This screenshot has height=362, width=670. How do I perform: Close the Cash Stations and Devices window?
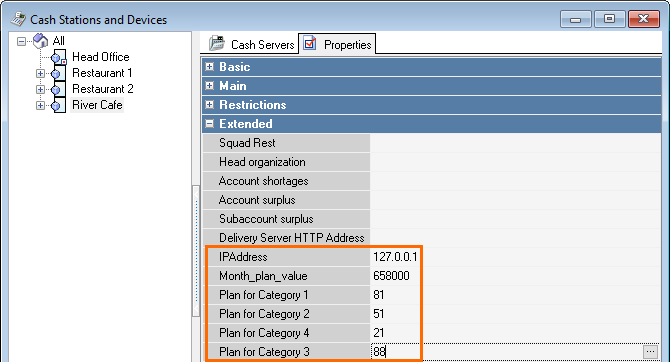click(644, 19)
